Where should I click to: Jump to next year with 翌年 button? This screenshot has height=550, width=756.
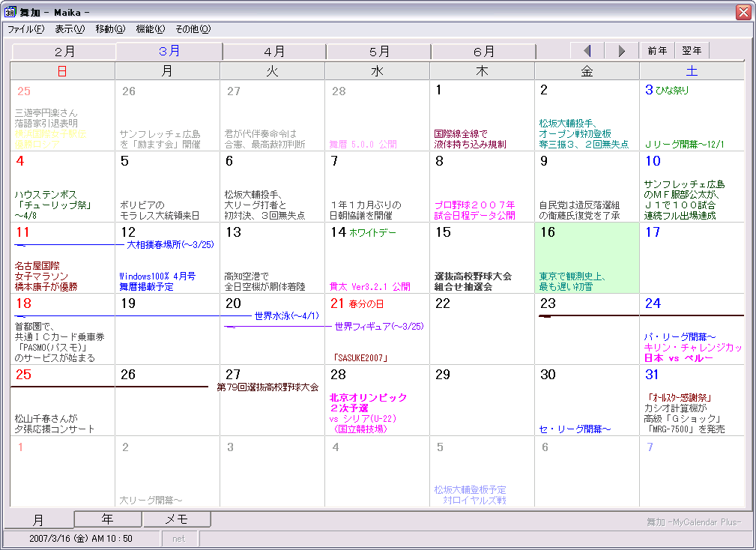point(692,51)
